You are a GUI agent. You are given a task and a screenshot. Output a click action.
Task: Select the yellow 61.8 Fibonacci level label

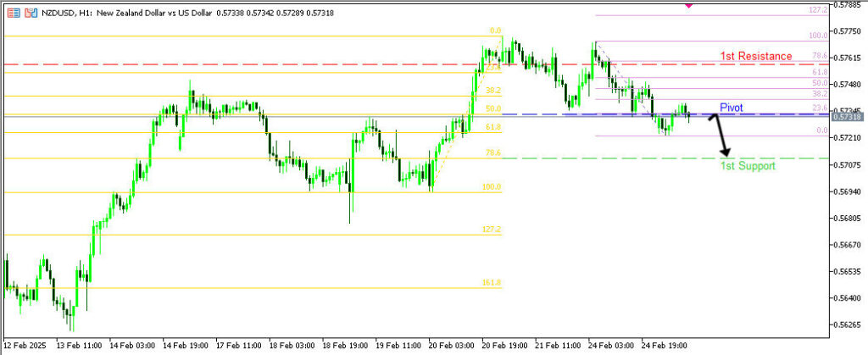coord(493,126)
